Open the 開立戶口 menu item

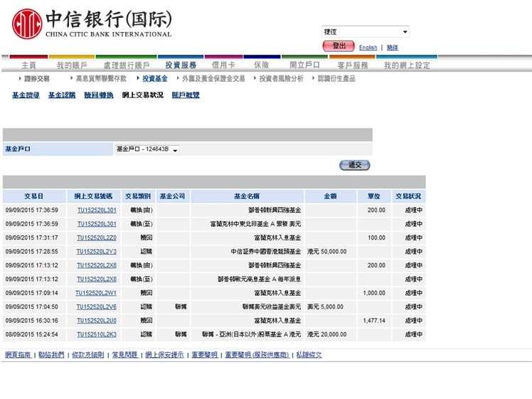coord(304,65)
